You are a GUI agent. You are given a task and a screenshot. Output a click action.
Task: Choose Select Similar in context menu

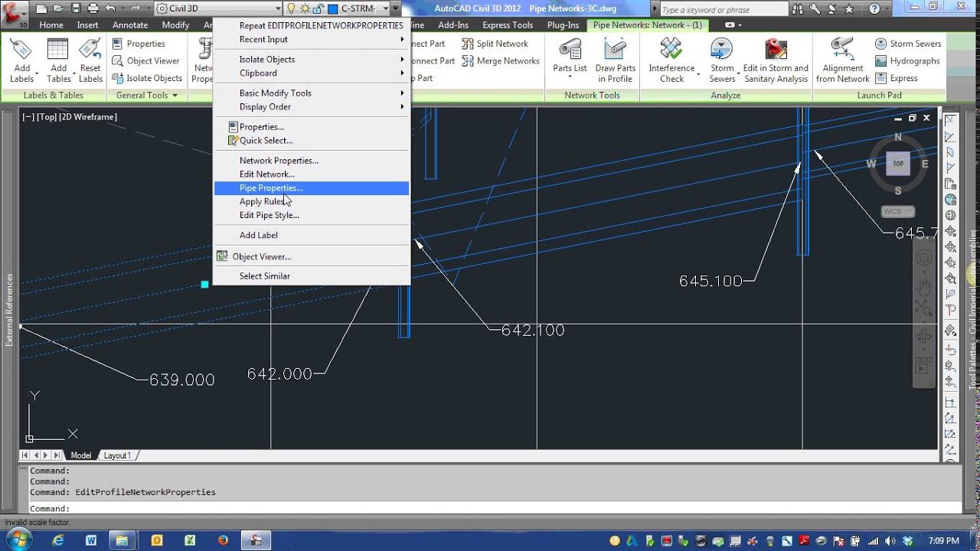(312, 276)
